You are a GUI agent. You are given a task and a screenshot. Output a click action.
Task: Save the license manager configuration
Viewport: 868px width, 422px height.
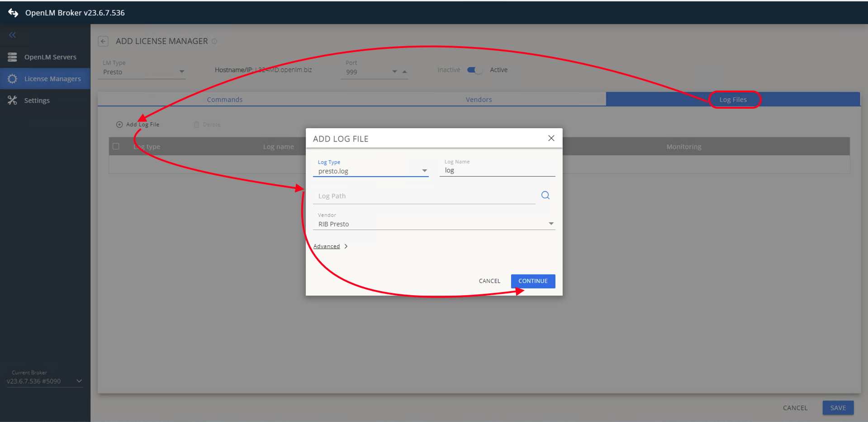[838, 408]
